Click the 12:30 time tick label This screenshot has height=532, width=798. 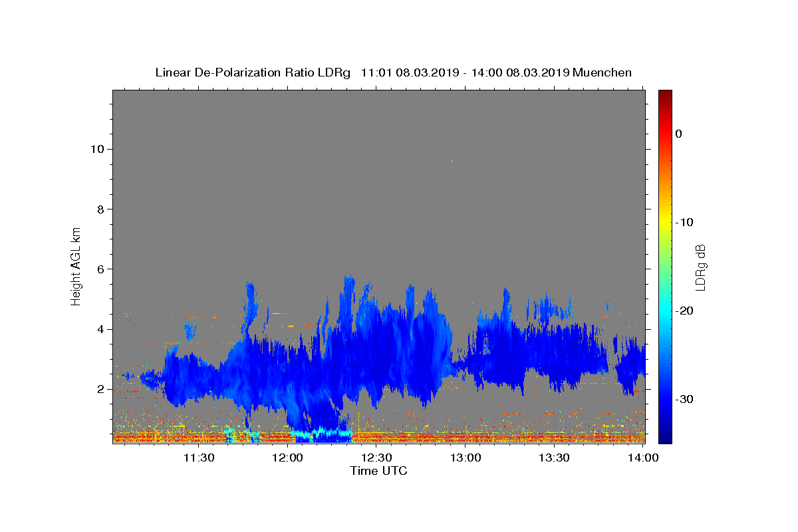pyautogui.click(x=376, y=458)
